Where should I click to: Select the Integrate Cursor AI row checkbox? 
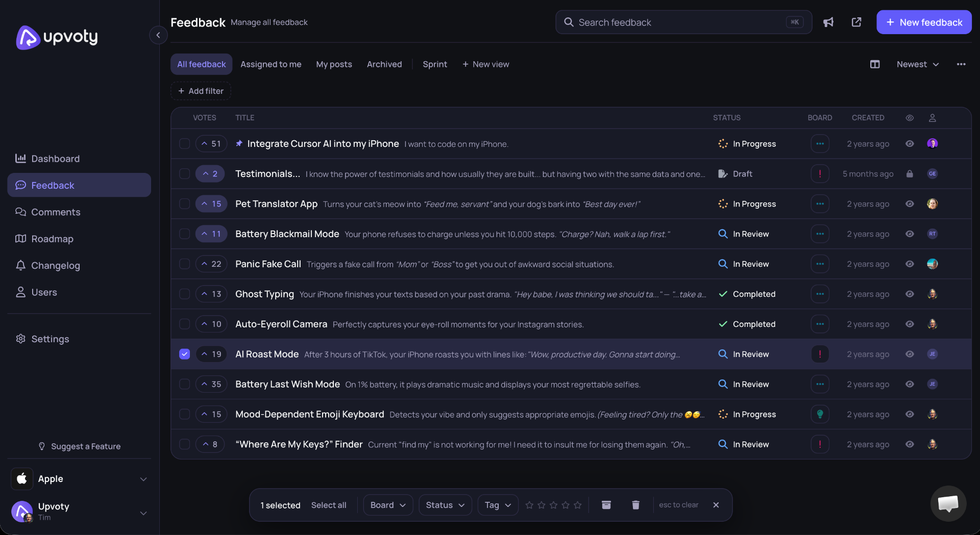(185, 144)
